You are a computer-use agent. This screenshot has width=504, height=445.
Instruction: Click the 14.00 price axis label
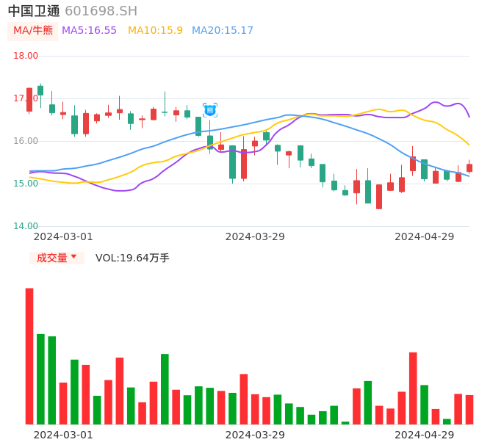point(26,226)
